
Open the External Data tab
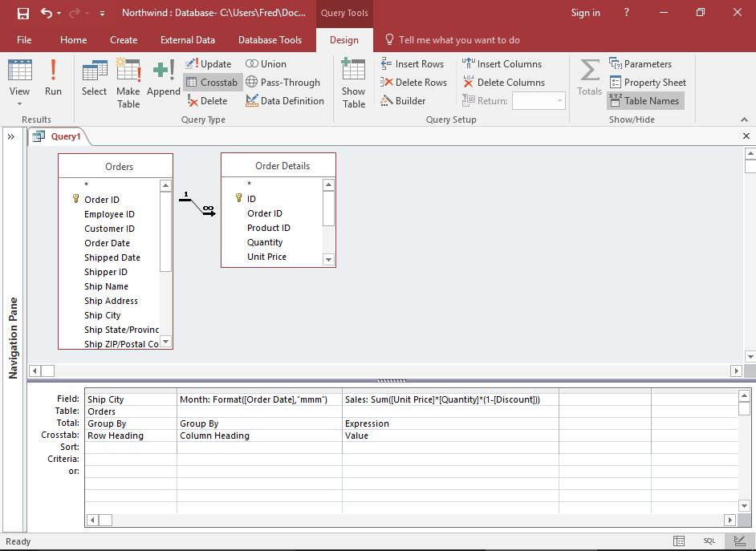188,40
